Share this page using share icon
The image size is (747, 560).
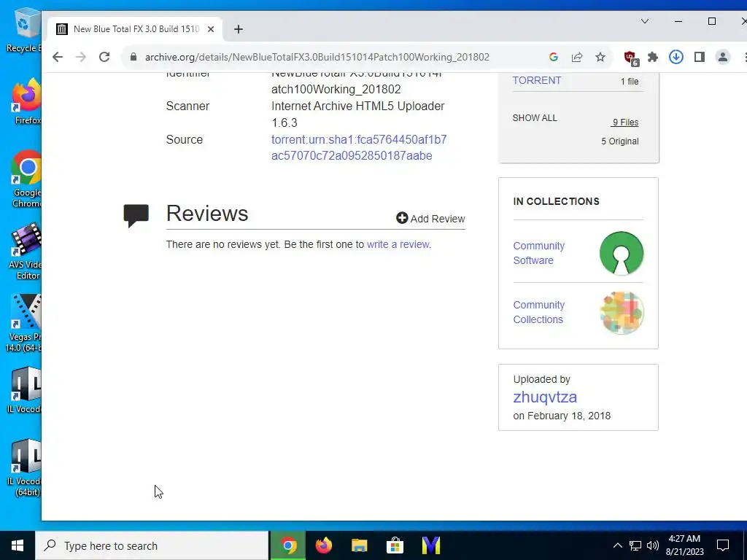pos(577,57)
